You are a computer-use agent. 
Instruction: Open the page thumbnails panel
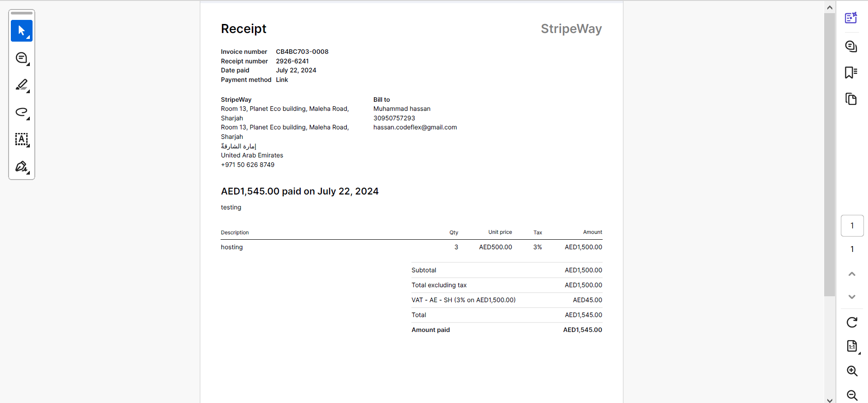point(851,99)
